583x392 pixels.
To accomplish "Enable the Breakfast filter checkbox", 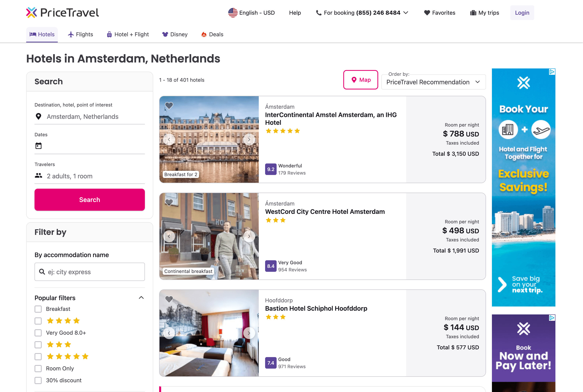I will 38,309.
